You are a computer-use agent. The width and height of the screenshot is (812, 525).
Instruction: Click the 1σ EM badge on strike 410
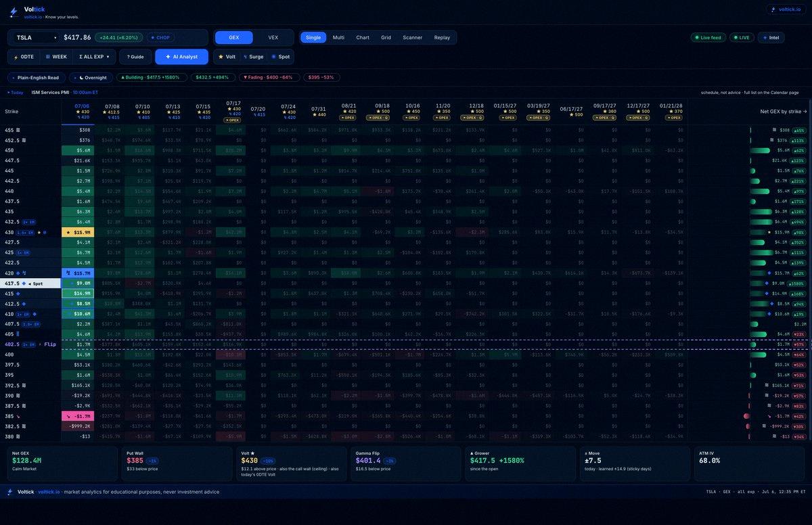click(x=22, y=315)
